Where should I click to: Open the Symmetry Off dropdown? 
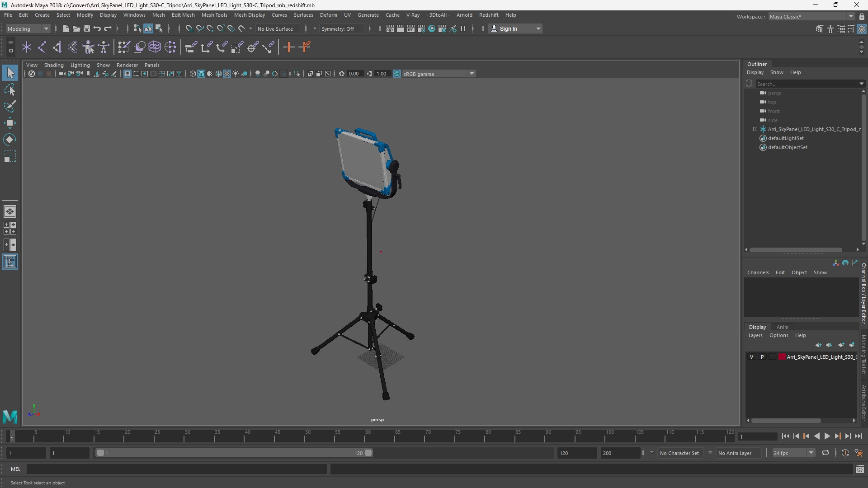pyautogui.click(x=341, y=28)
